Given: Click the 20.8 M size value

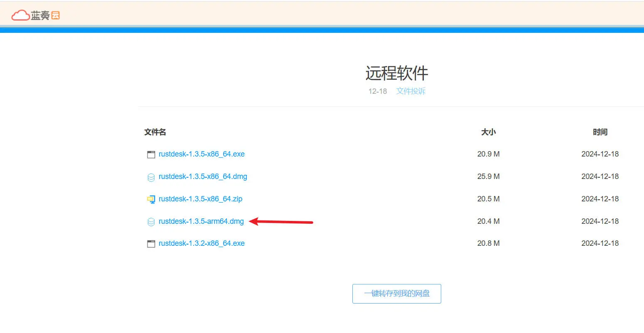Looking at the screenshot, I should tap(489, 243).
